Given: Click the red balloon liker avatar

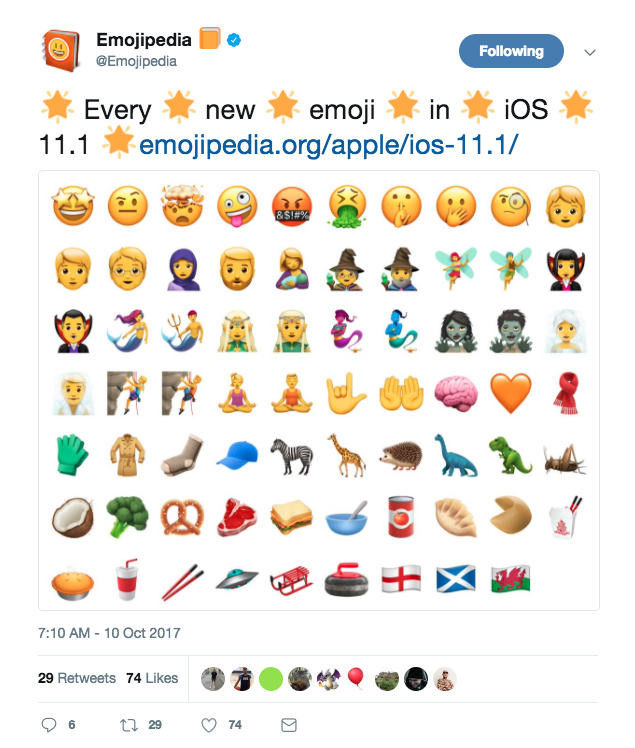Looking at the screenshot, I should 356,679.
